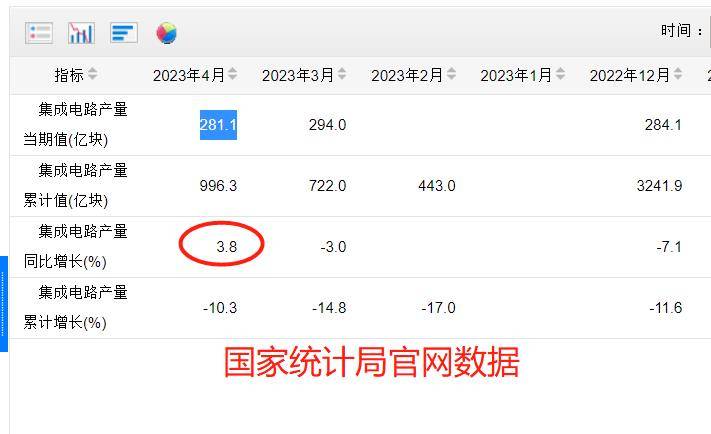Select the 3241.9 cumulative value cell

[659, 185]
